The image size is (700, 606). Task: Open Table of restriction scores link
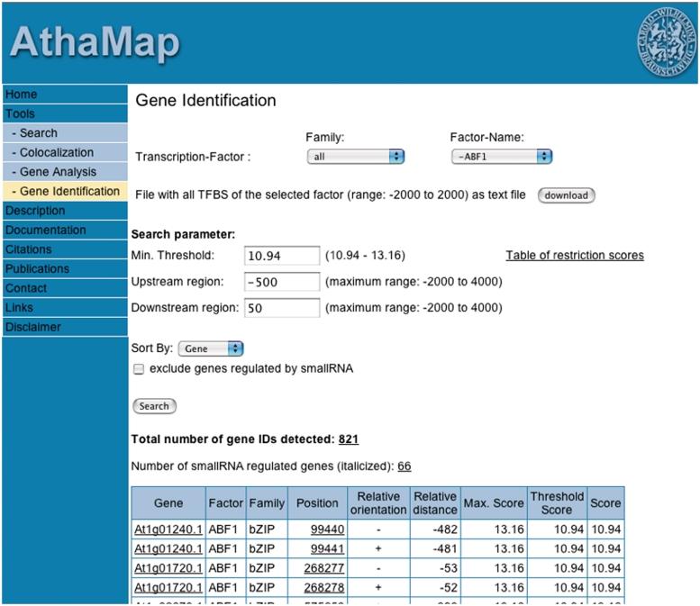coord(575,256)
